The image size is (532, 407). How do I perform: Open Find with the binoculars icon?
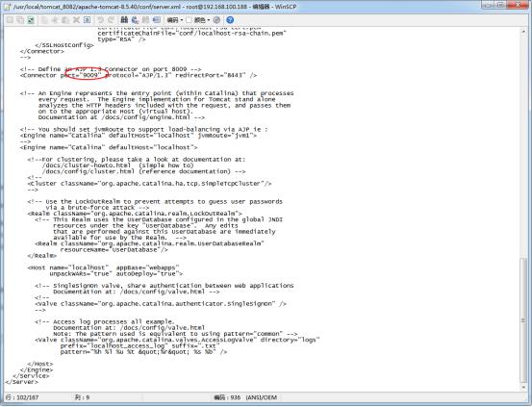click(124, 20)
